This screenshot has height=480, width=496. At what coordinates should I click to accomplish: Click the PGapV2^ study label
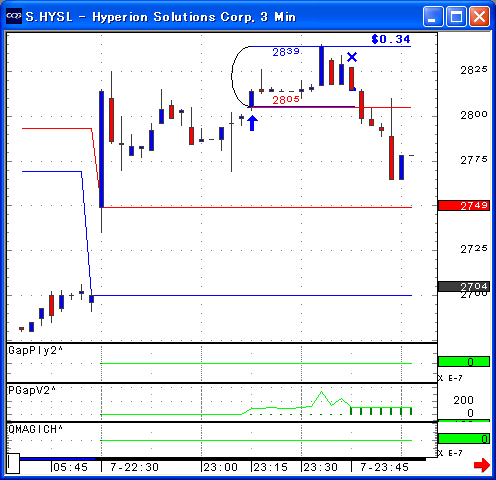pyautogui.click(x=32, y=390)
